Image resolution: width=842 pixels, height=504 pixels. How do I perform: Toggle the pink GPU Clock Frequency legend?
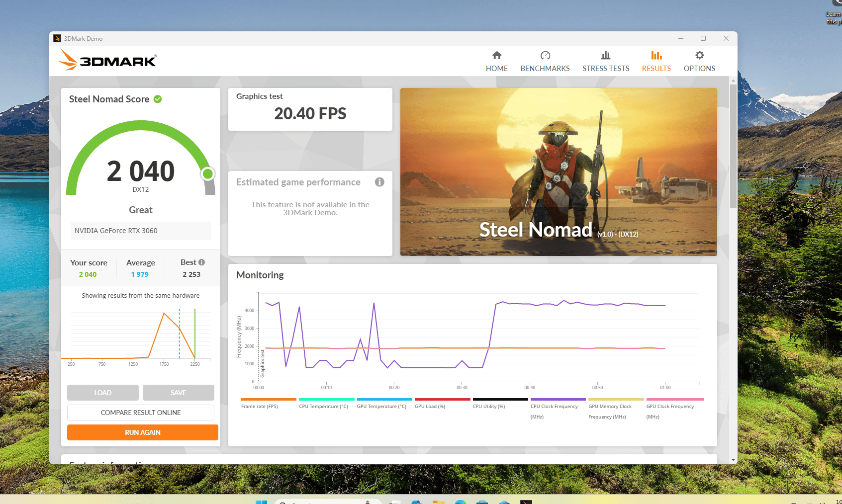(x=675, y=409)
